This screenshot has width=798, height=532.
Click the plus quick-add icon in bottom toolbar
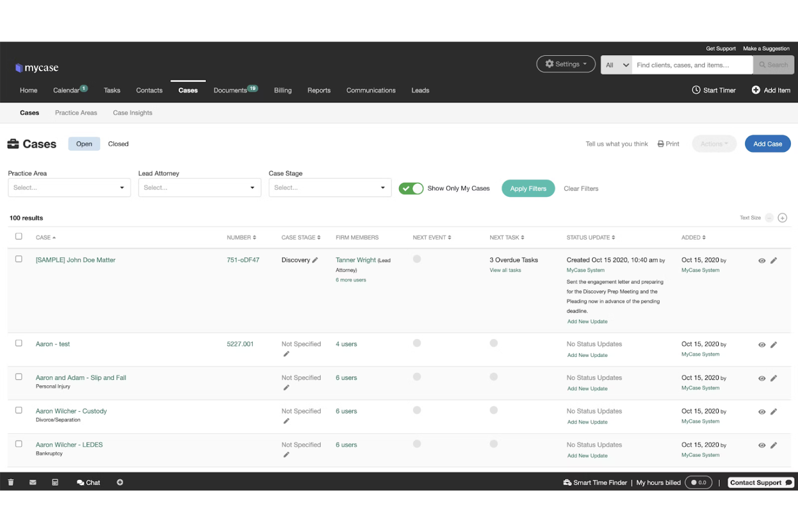[x=120, y=482]
